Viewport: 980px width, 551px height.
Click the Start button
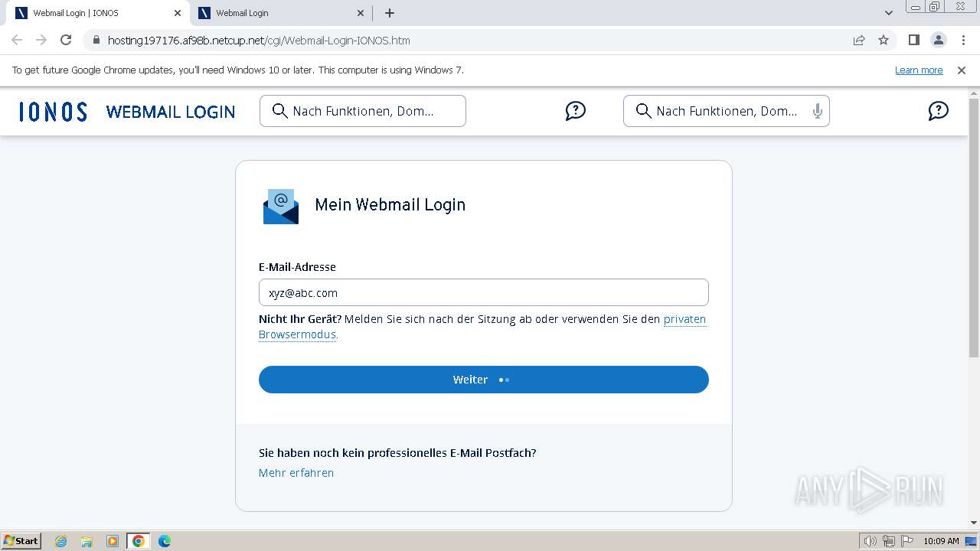[x=21, y=541]
